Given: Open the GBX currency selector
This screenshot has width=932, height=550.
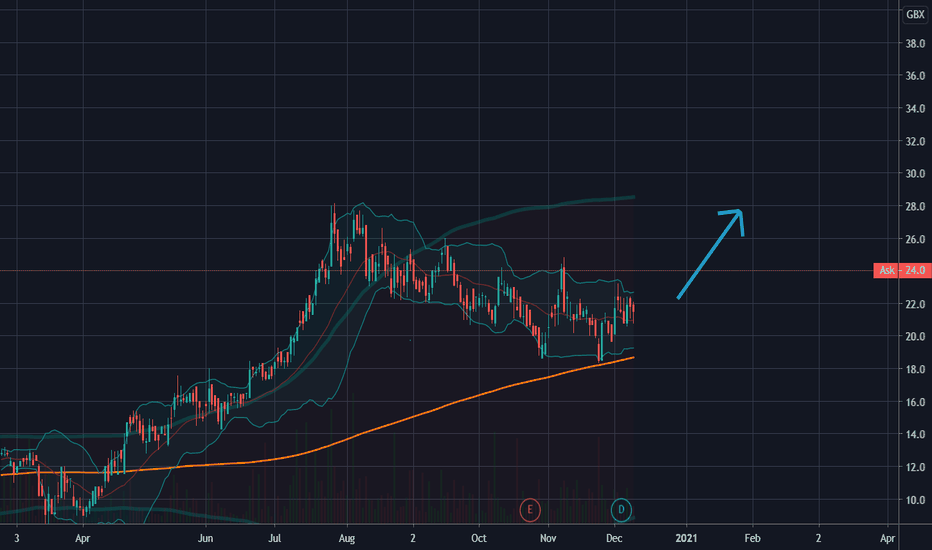Looking at the screenshot, I should coord(915,15).
